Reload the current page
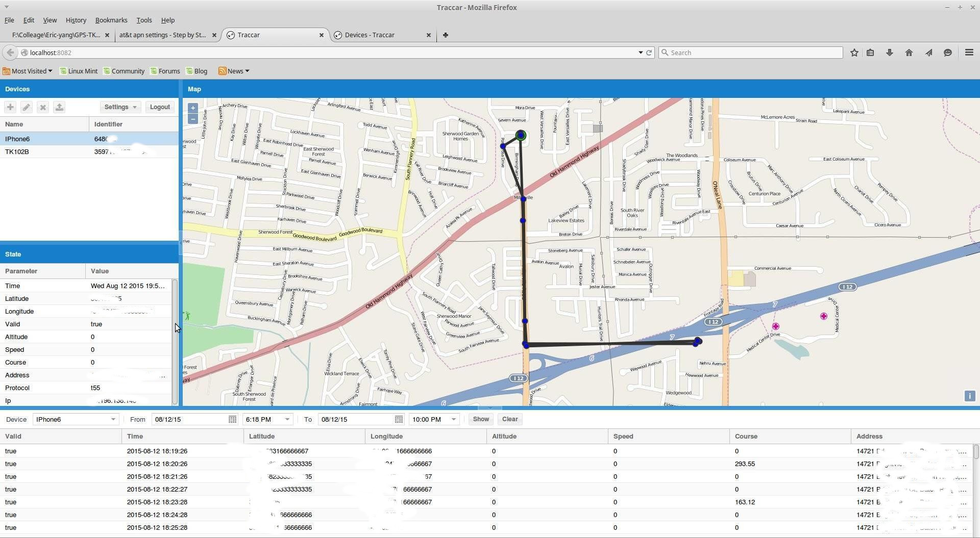This screenshot has width=980, height=538. click(649, 53)
